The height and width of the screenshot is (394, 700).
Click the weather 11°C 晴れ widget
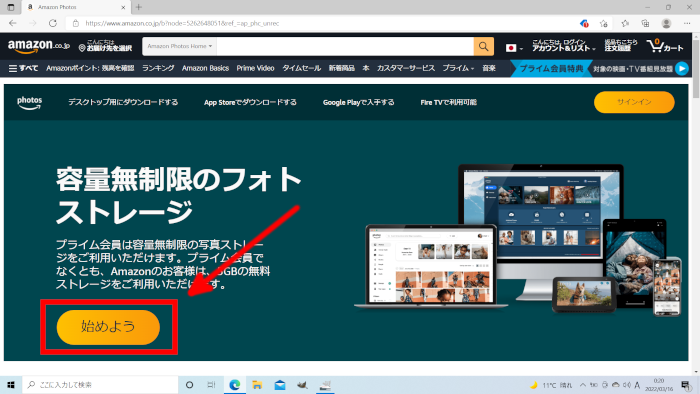(551, 385)
